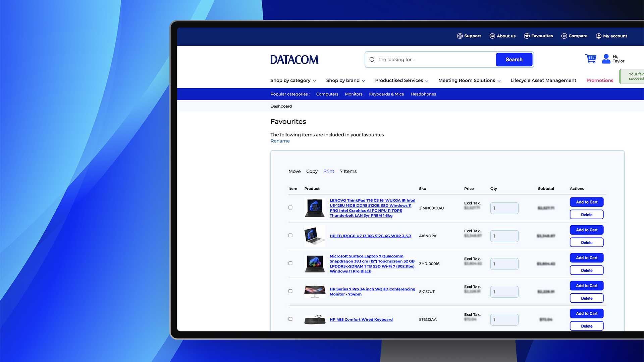Click the Favourites heart icon

coord(527,36)
